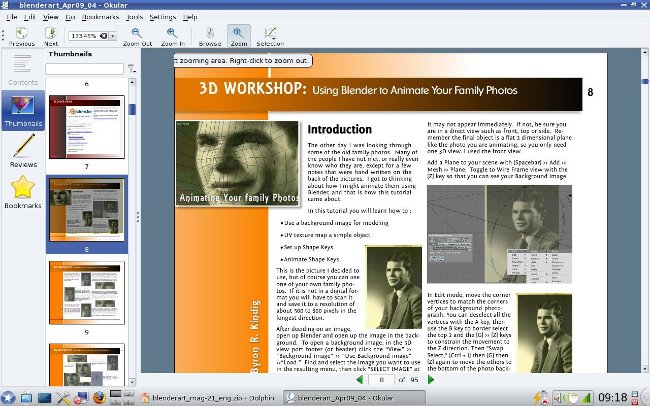Click the 3D WORKSHOP title banner
The height and width of the screenshot is (406, 650).
378,94
